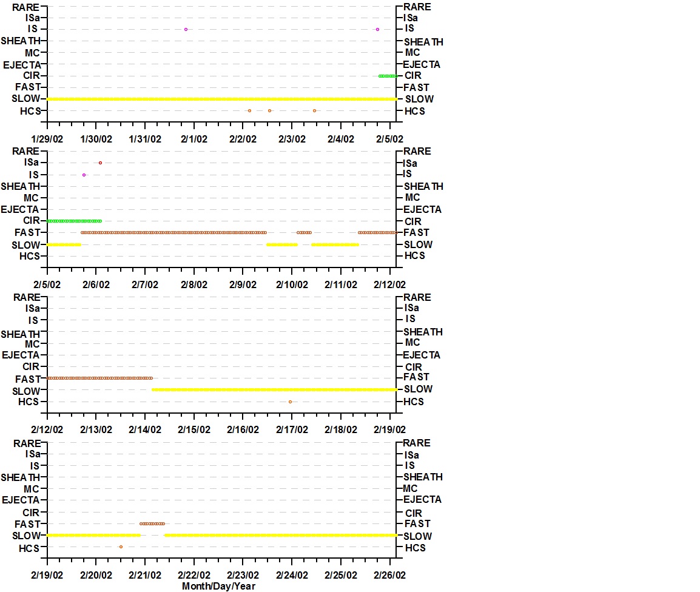Click the yellow SLOW bar in the 1/29/02–2/5/02 panel
700x592 pixels.
click(x=222, y=99)
